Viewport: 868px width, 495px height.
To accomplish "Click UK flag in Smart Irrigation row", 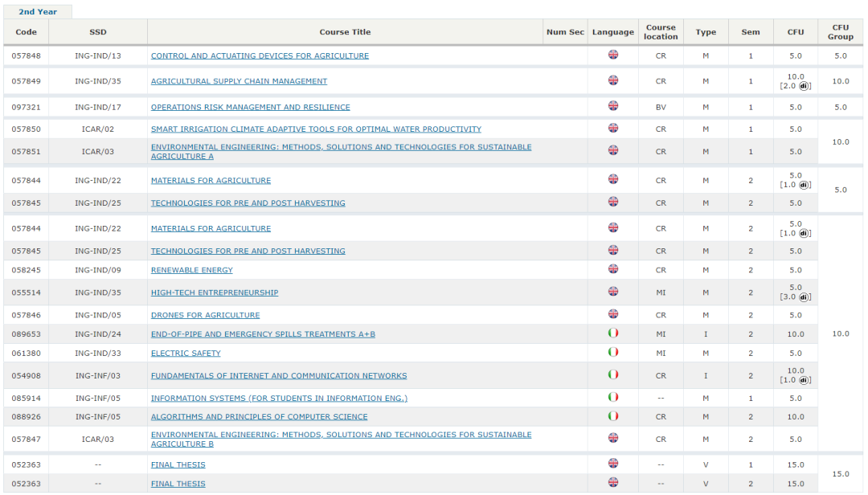I will 613,128.
